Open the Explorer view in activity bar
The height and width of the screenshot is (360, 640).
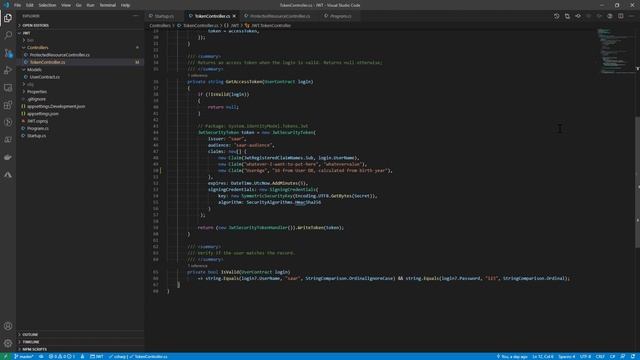[x=8, y=18]
